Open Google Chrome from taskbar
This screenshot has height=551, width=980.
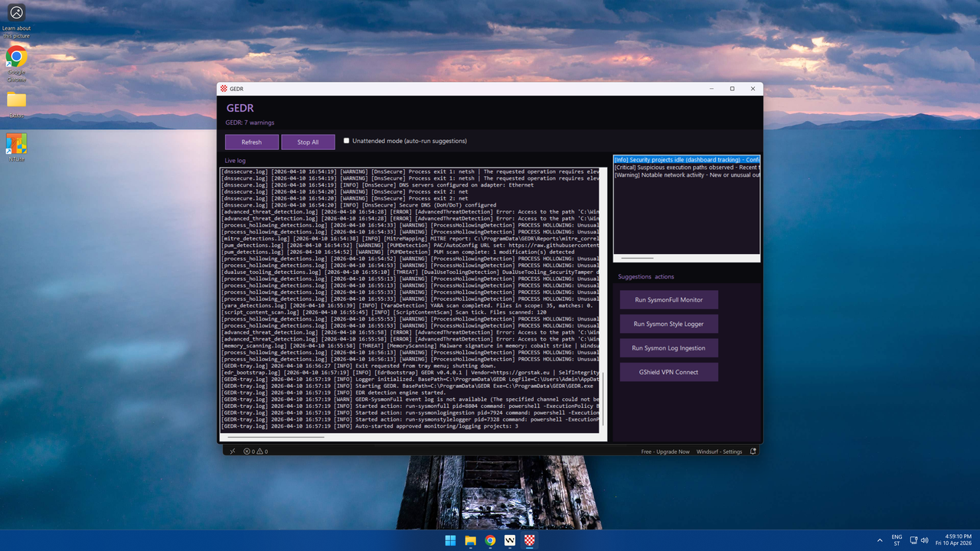pos(490,540)
